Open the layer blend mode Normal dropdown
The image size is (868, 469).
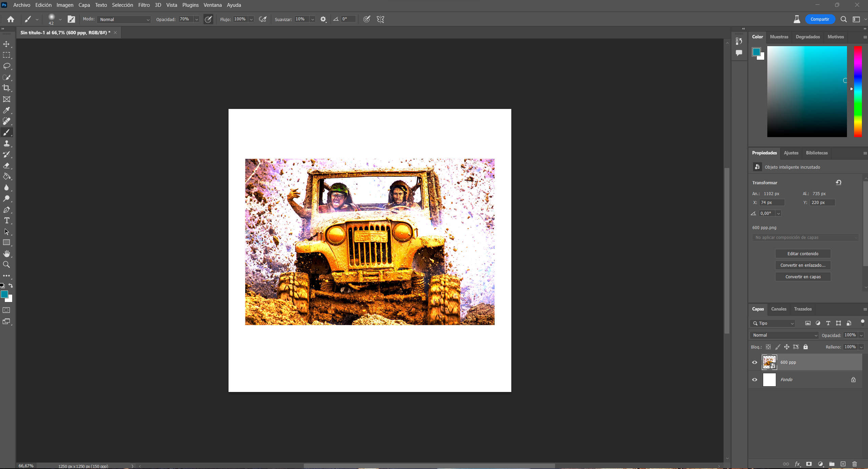(x=784, y=335)
